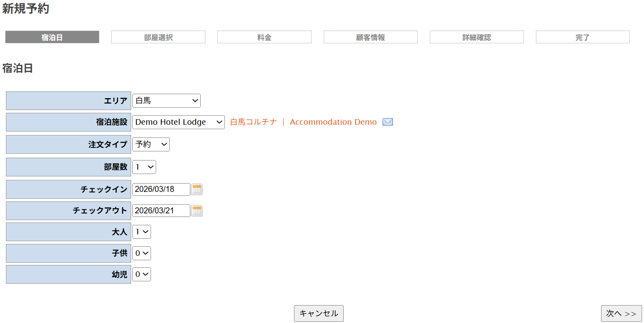Go to the 部屋選択 step tab
Viewport: 644px width, 323px height.
[x=158, y=37]
